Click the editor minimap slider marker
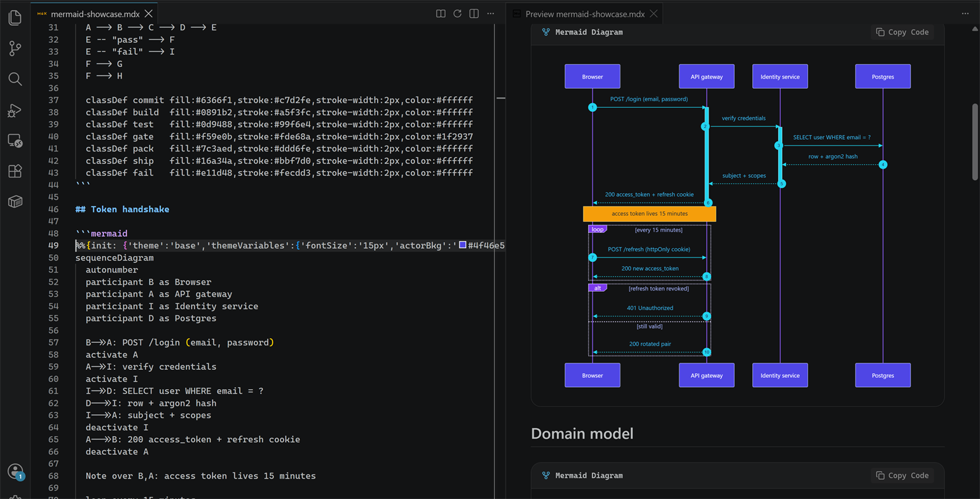The image size is (980, 499). point(501,98)
